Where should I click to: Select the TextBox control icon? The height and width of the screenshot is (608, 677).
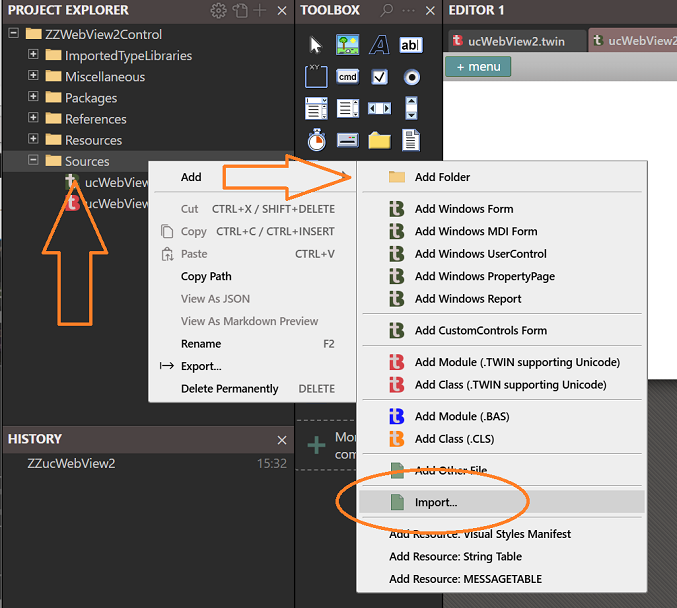pos(411,45)
